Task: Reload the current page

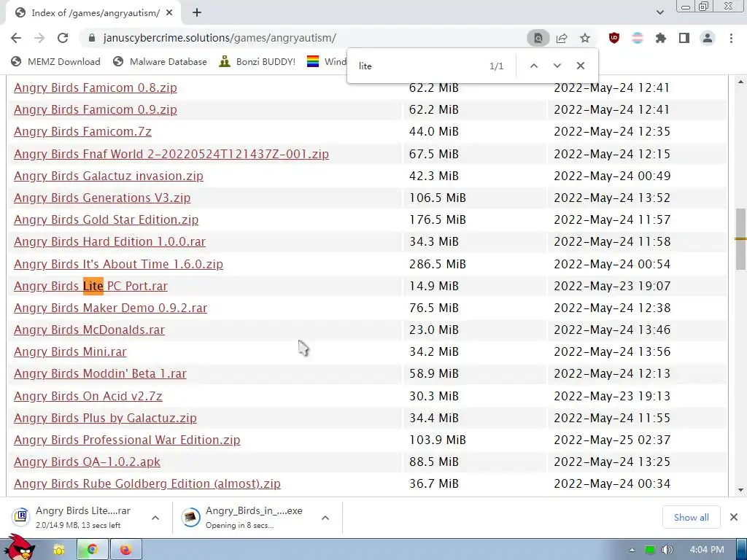Action: 63,38
